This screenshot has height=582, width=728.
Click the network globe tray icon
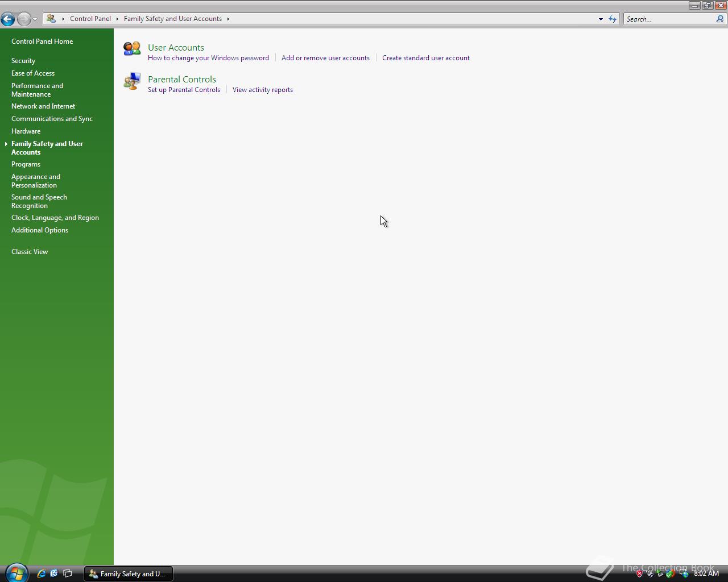684,573
